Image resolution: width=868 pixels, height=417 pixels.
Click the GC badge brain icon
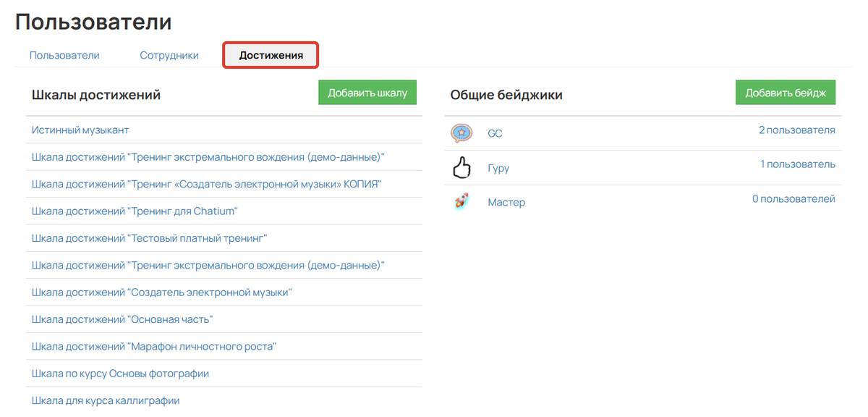point(461,133)
